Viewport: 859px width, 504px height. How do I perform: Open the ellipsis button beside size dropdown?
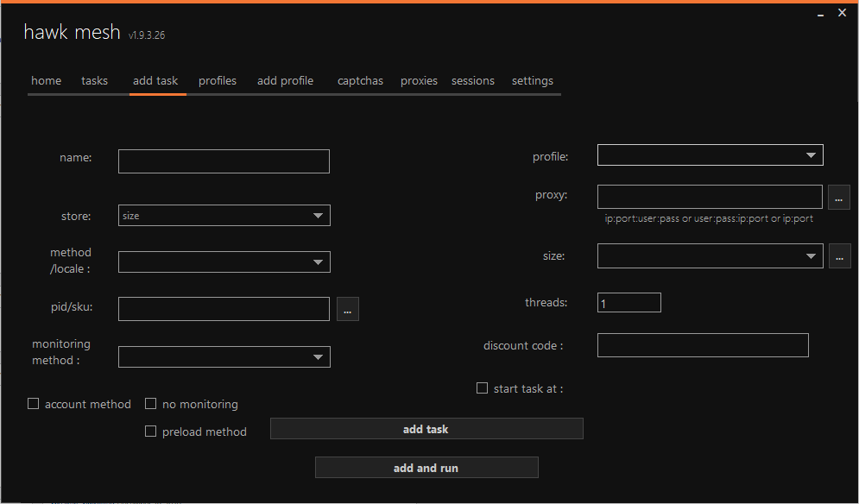[838, 256]
